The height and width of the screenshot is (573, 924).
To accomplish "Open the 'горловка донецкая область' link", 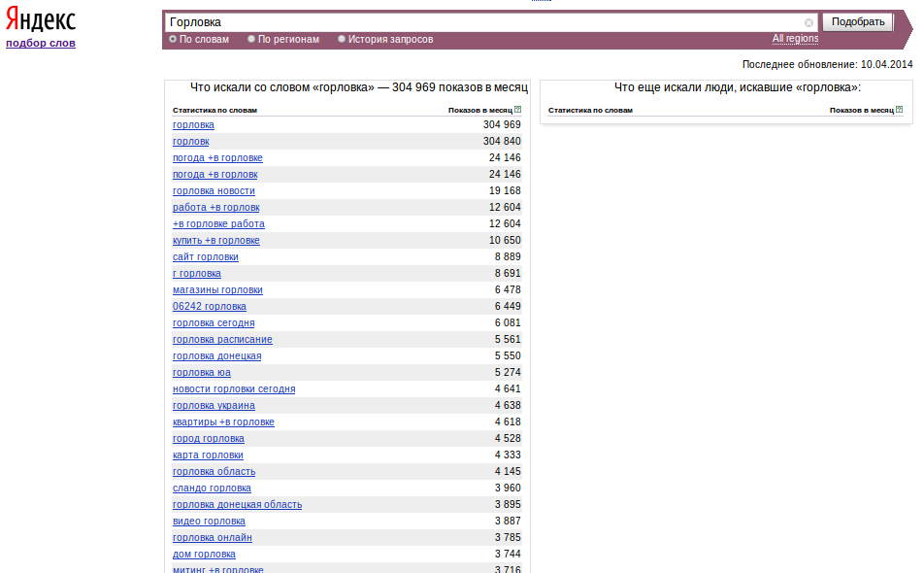I will coord(237,505).
